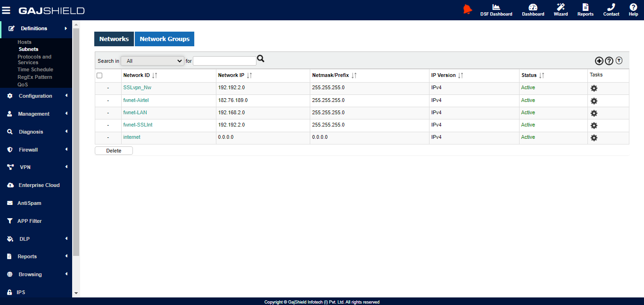Click the filter icon above the table
This screenshot has height=305, width=644.
click(x=619, y=60)
